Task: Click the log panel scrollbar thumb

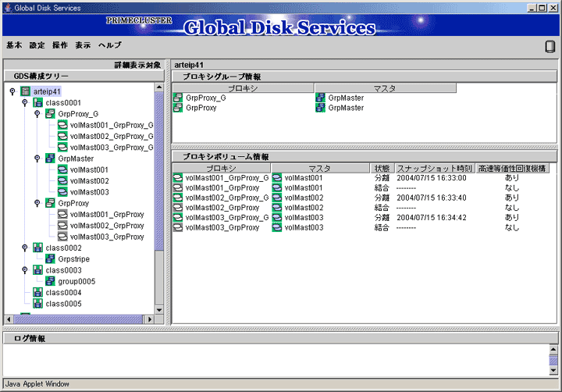Action: (x=553, y=360)
